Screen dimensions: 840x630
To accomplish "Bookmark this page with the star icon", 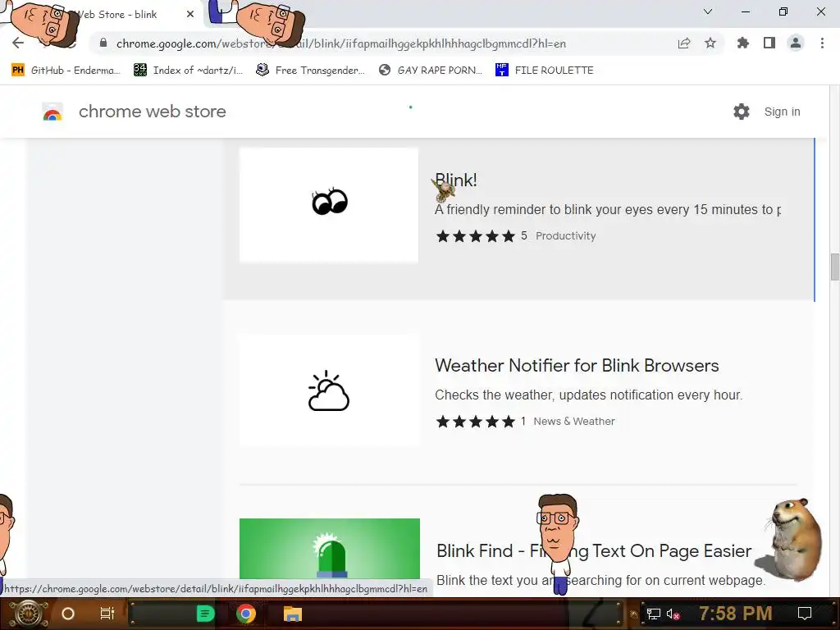I will coord(710,43).
